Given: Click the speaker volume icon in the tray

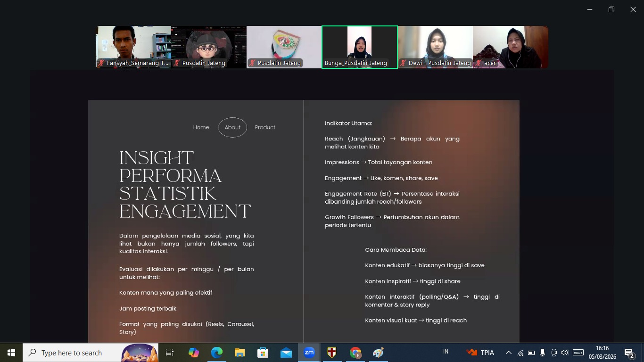Looking at the screenshot, I should 565,353.
